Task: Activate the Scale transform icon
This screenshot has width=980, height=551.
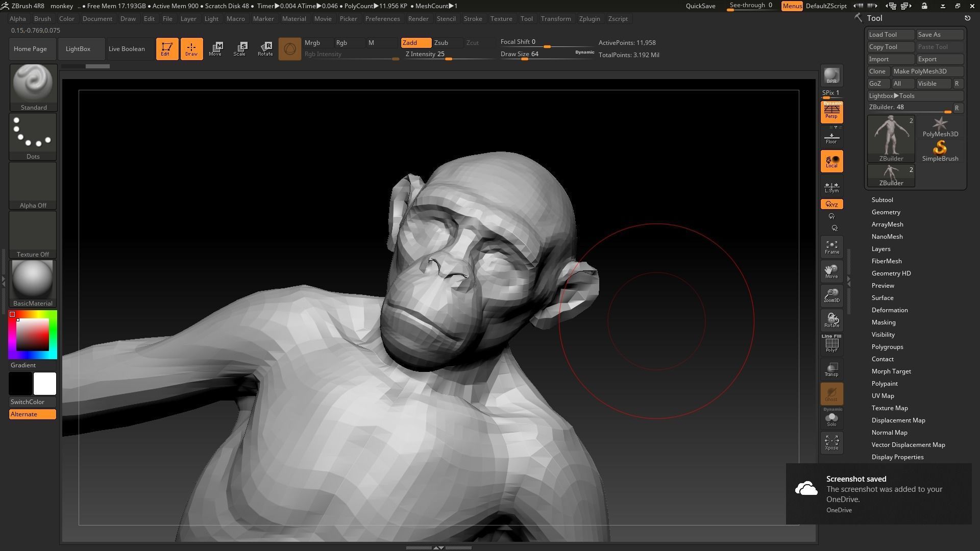Action: (x=240, y=49)
